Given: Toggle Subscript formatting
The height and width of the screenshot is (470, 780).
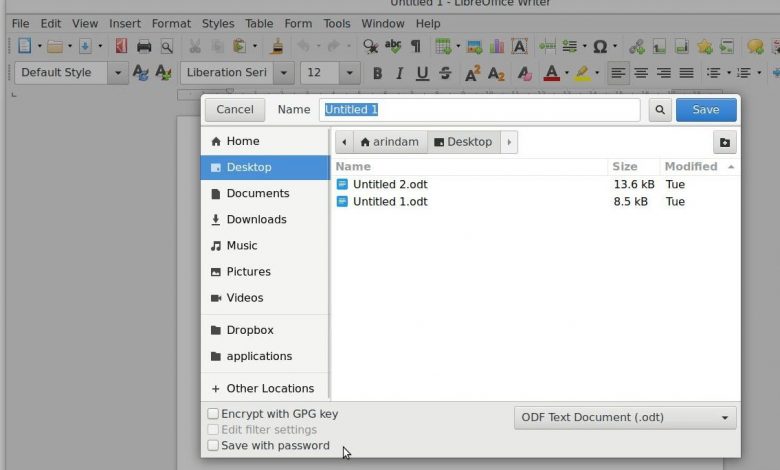Looking at the screenshot, I should point(496,73).
